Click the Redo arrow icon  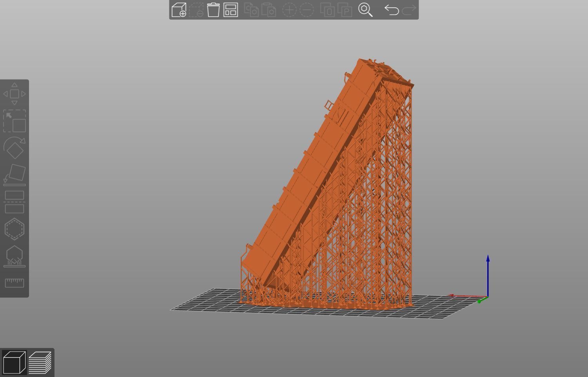coord(409,10)
